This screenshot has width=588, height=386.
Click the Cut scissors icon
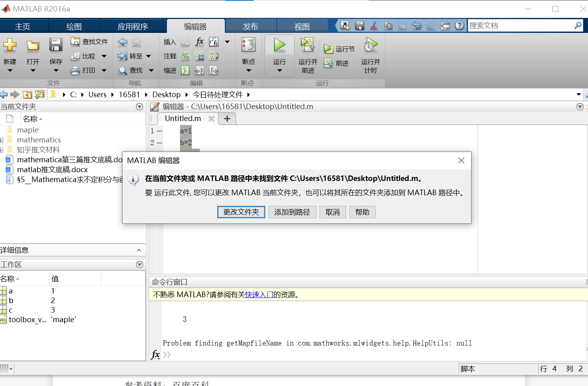374,26
